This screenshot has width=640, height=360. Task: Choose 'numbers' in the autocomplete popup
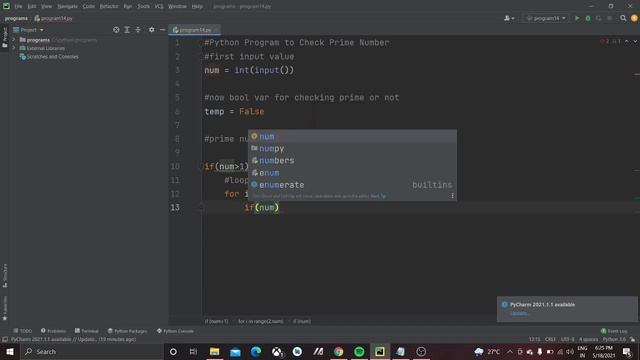point(352,160)
